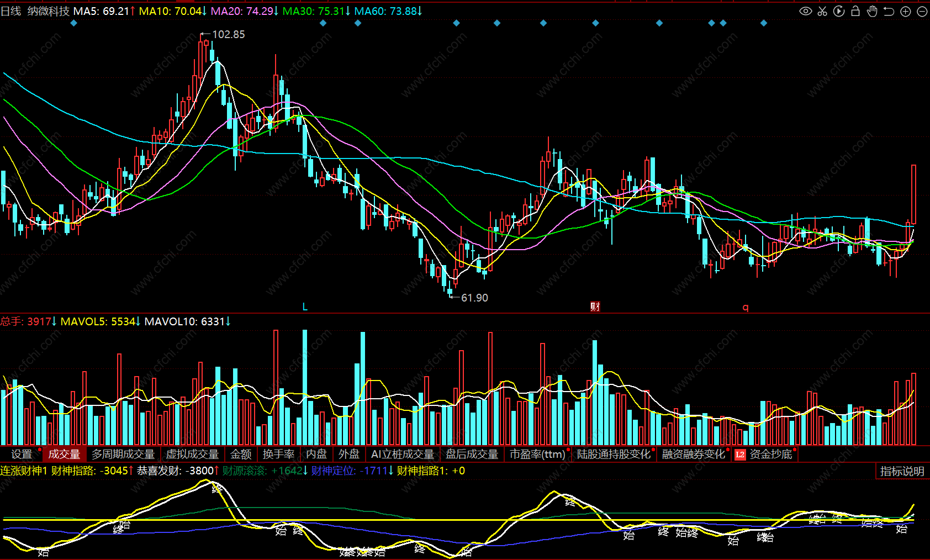Zoom out with the minus icon
This screenshot has width=930, height=560.
point(922,12)
